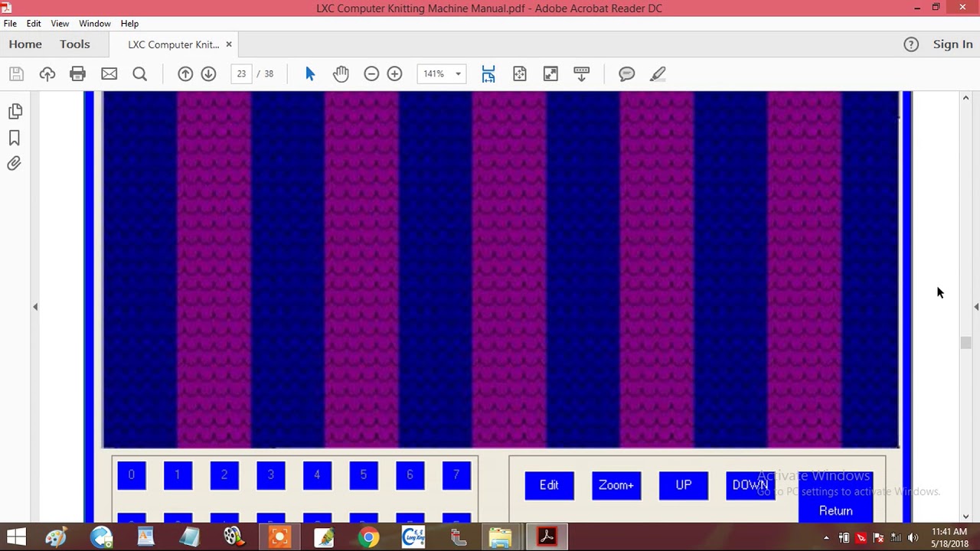
Task: Go to next page arrow
Action: (208, 74)
